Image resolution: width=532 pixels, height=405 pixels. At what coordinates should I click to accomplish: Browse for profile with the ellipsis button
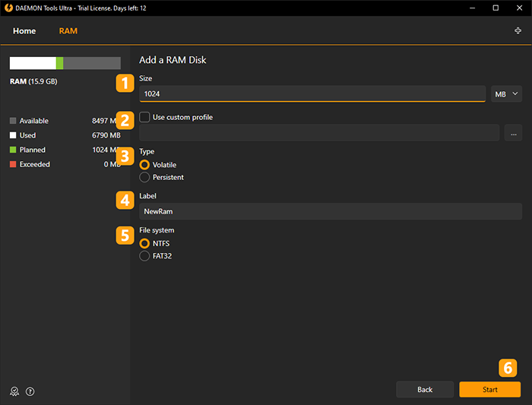point(513,133)
